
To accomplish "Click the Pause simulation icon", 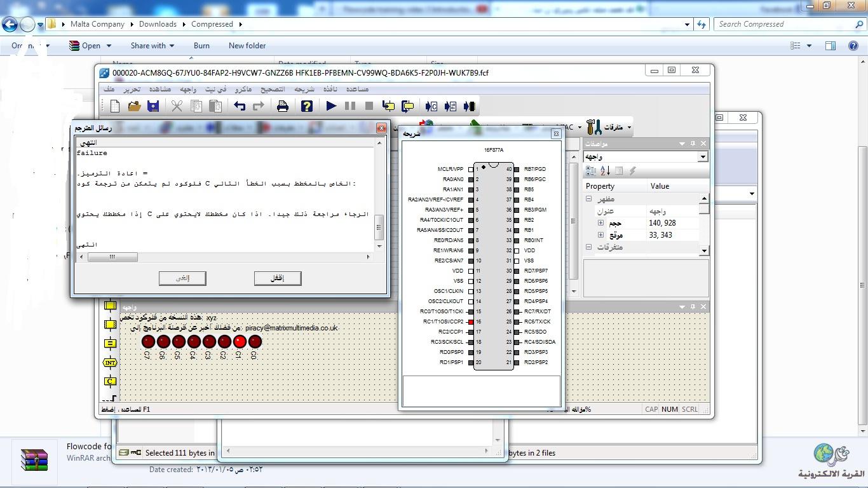I will [x=350, y=106].
